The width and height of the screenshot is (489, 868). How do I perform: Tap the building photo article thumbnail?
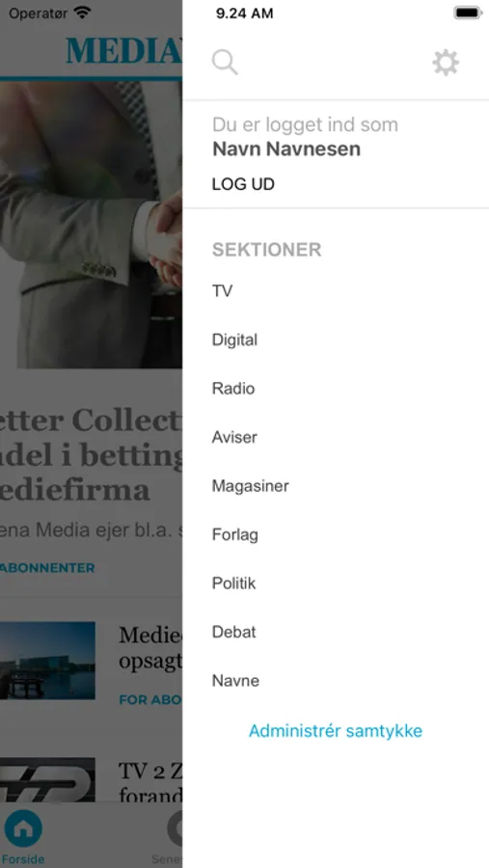(47, 661)
